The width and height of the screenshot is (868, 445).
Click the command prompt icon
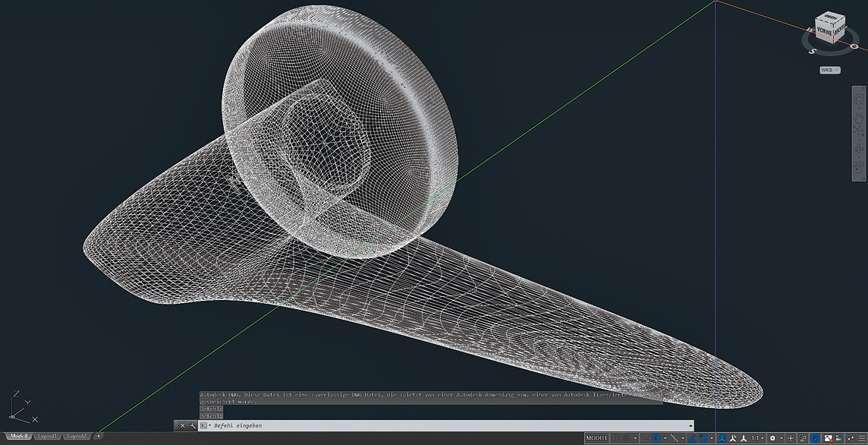[x=203, y=425]
